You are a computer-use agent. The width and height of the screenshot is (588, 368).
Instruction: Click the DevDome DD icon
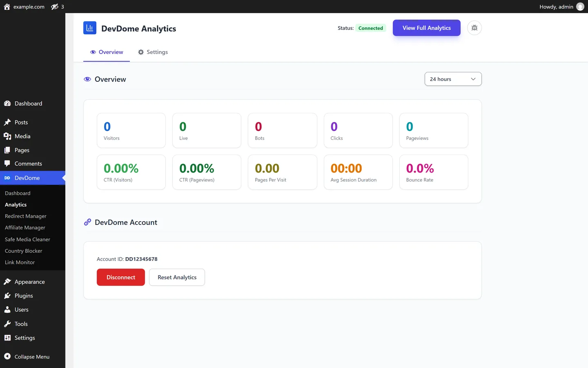(7, 178)
